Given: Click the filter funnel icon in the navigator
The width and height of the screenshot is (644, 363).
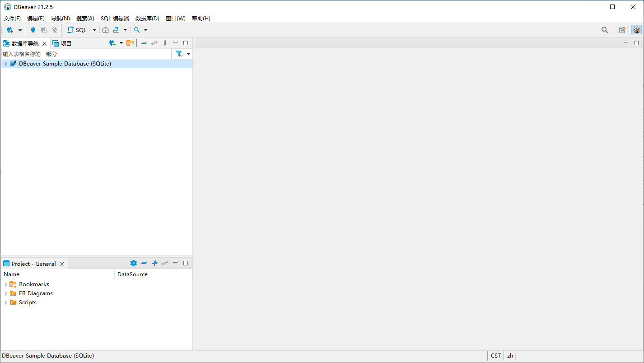Looking at the screenshot, I should 179,54.
